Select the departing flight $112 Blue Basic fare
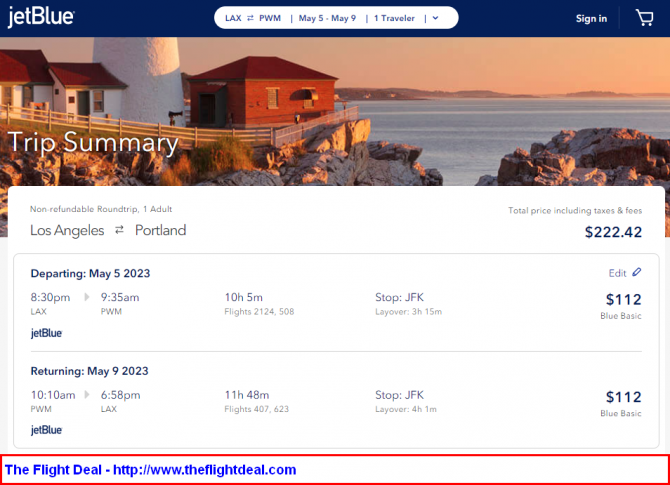This screenshot has width=670, height=485. click(623, 303)
